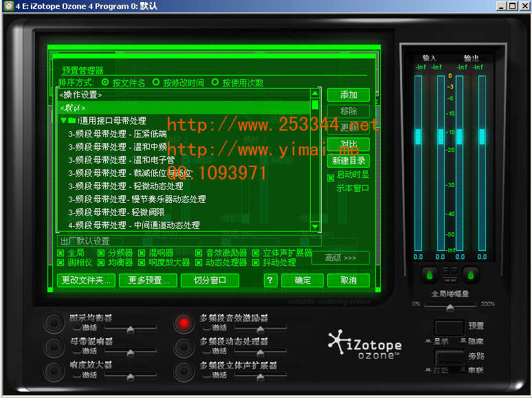532x398 pixels.
Task: Uncheck the 响度放大器 checkbox in preset manager
Action: tap(142, 263)
